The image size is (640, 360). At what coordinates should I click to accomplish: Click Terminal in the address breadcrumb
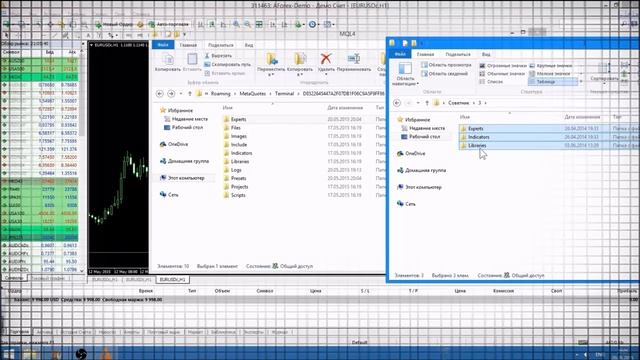tap(284, 94)
